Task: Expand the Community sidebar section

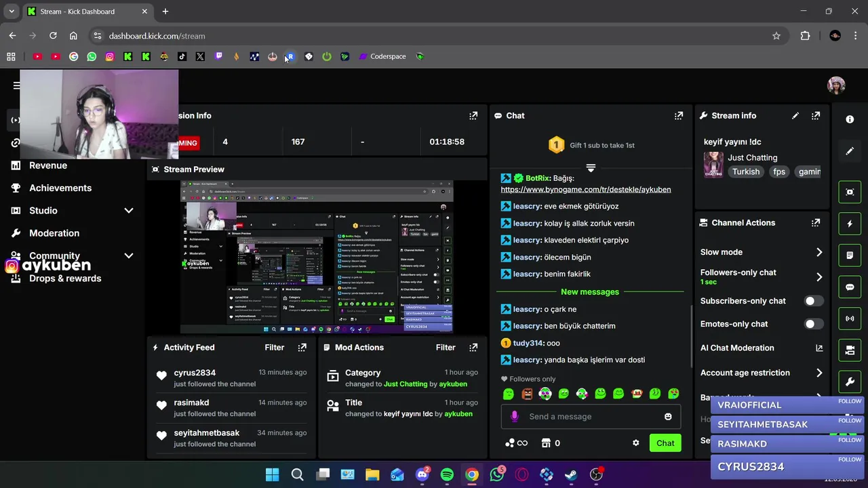Action: [x=129, y=256]
